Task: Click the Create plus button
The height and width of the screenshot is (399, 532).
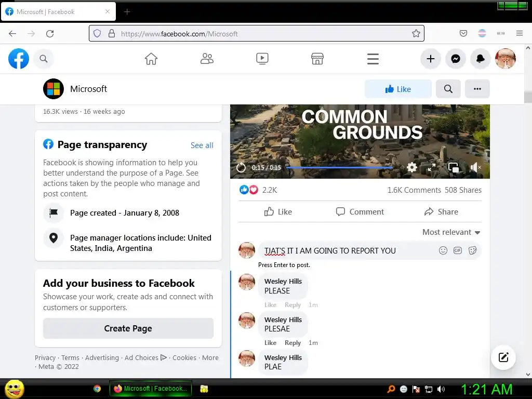Action: click(x=431, y=59)
